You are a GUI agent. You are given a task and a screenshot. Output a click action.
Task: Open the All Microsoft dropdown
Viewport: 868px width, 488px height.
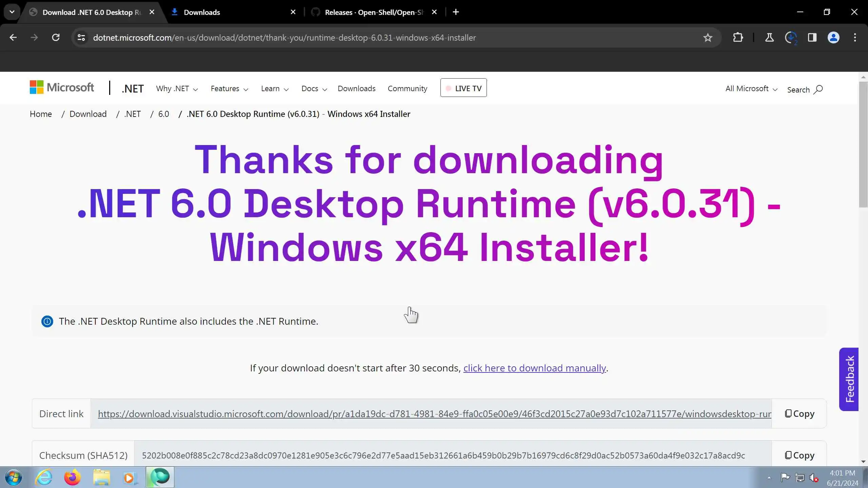(751, 89)
